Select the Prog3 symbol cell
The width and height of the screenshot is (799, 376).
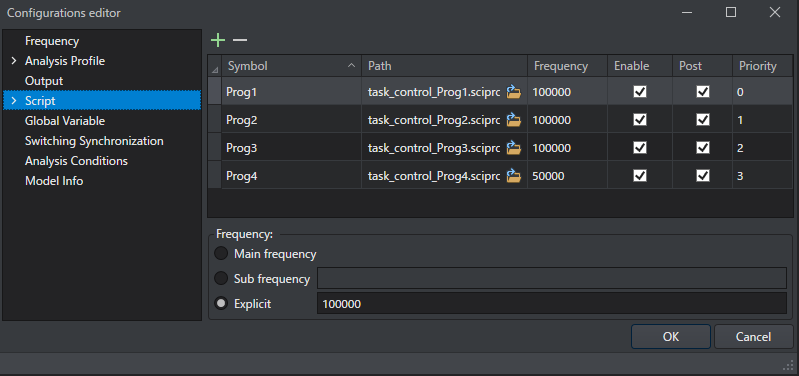click(291, 148)
